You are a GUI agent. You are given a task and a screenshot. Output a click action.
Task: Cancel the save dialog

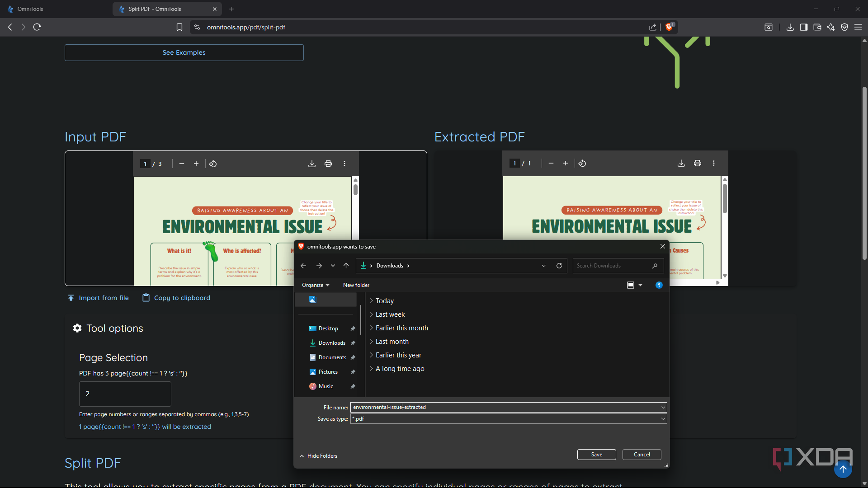pyautogui.click(x=642, y=455)
